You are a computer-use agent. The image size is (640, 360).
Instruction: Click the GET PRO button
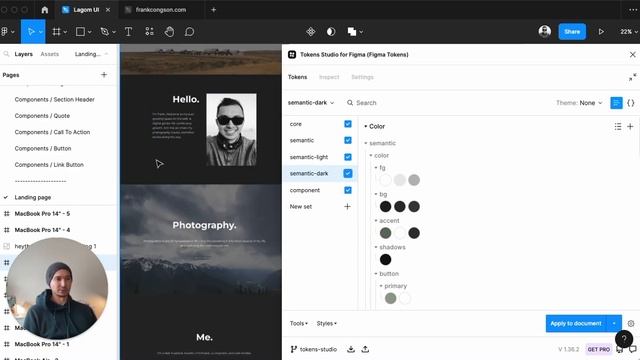598,349
